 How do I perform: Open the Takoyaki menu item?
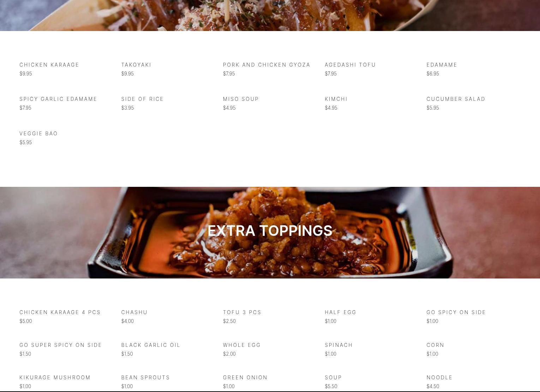(x=136, y=65)
